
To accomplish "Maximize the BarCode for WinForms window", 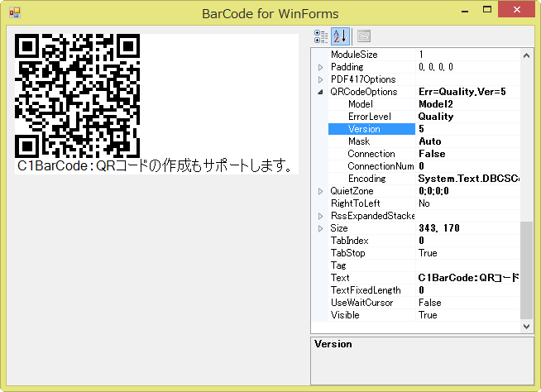I will point(487,10).
